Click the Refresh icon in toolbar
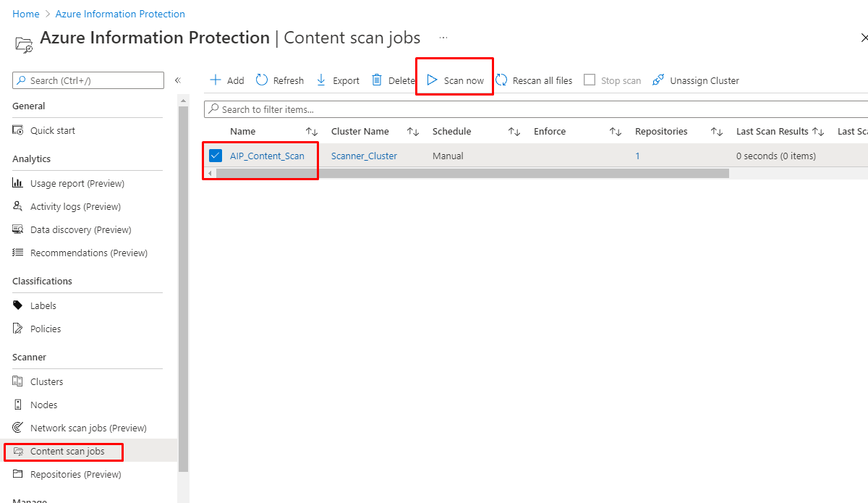Image resolution: width=868 pixels, height=503 pixels. (262, 80)
